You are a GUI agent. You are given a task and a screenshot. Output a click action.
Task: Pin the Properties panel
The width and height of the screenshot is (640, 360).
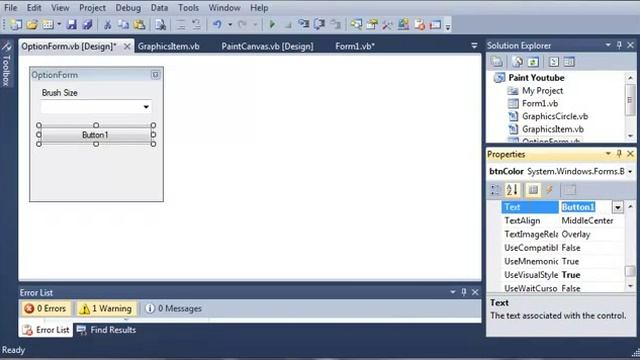tap(619, 154)
